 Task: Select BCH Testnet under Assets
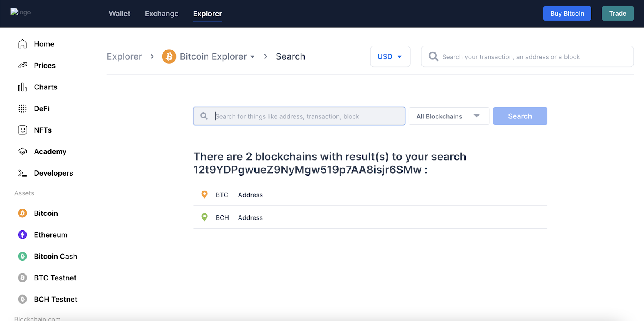pos(56,299)
